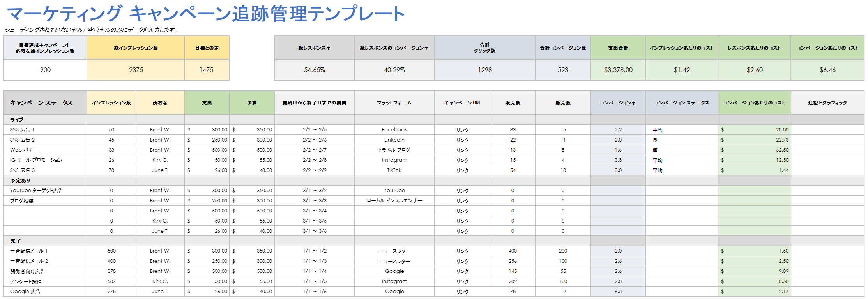This screenshot has height=299, width=868.
Task: Select the 2/2 ～ 2/5 date range cell
Action: (x=314, y=130)
